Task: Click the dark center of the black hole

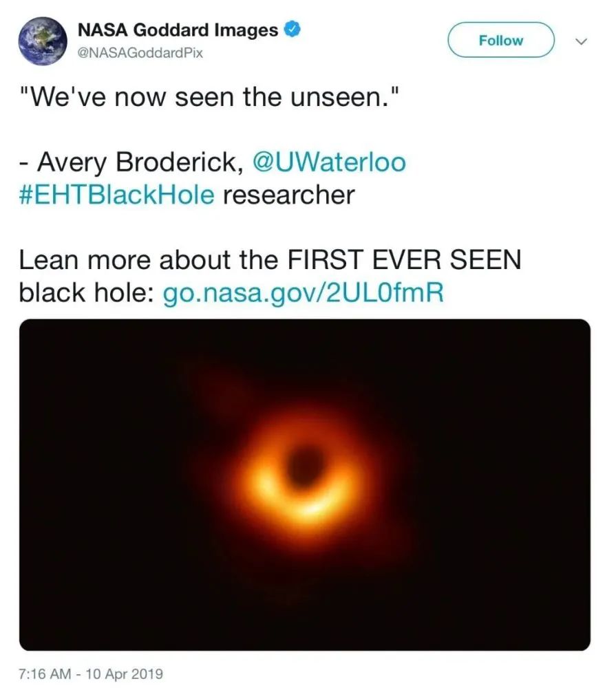Action: tap(303, 458)
